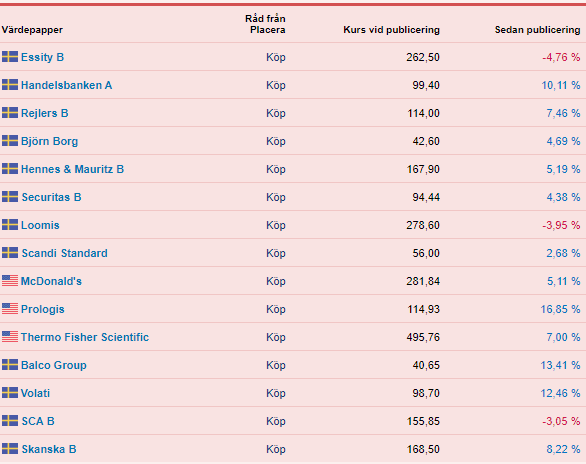This screenshot has width=586, height=464.
Task: Click the Swedish flag beside Björn Borg
Action: 10,141
